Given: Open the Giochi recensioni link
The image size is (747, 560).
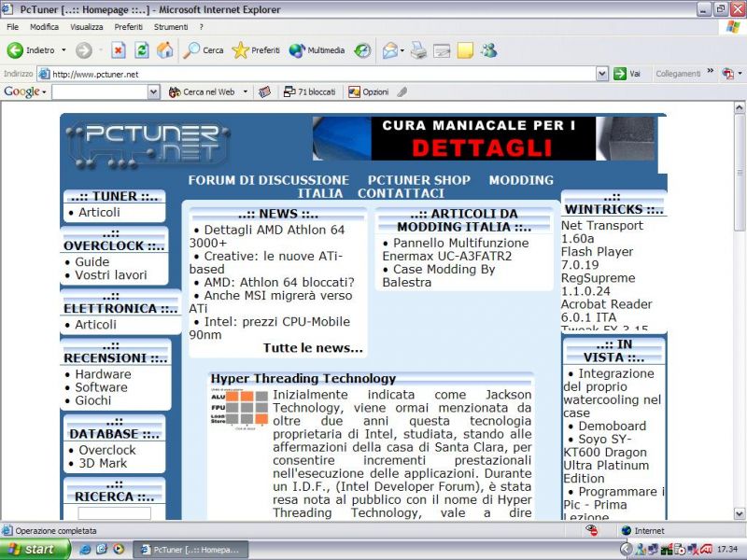Looking at the screenshot, I should point(93,400).
